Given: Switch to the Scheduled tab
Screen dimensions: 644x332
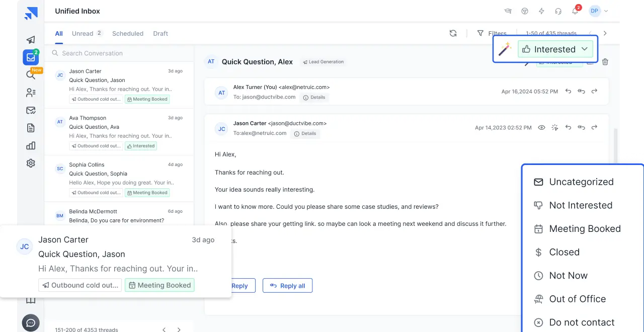Looking at the screenshot, I should tap(128, 34).
